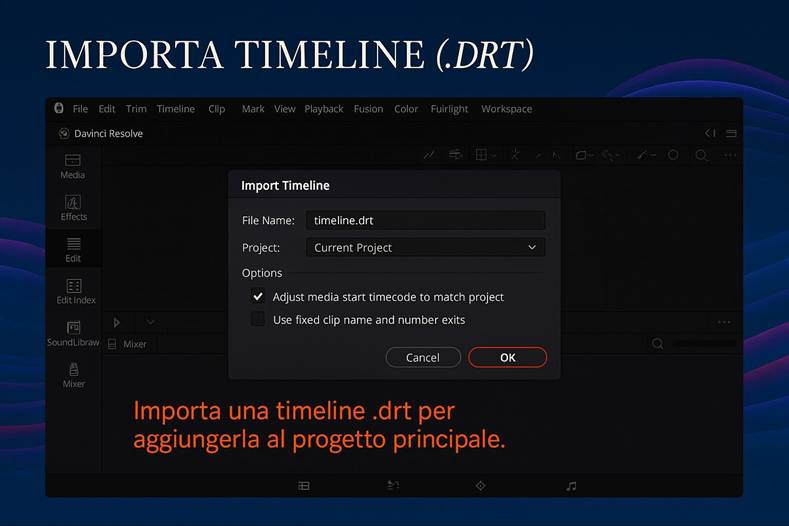Open the Trim menu
The width and height of the screenshot is (789, 526).
click(x=136, y=109)
